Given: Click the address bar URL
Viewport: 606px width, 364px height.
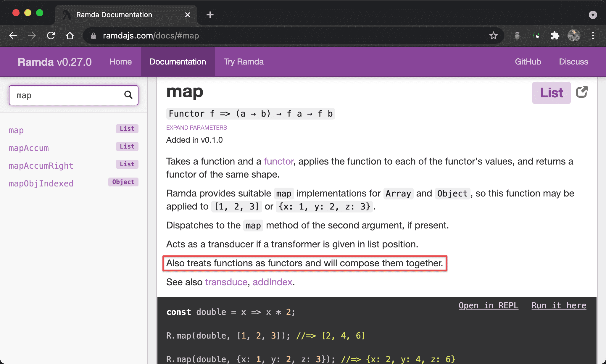Looking at the screenshot, I should (x=151, y=36).
